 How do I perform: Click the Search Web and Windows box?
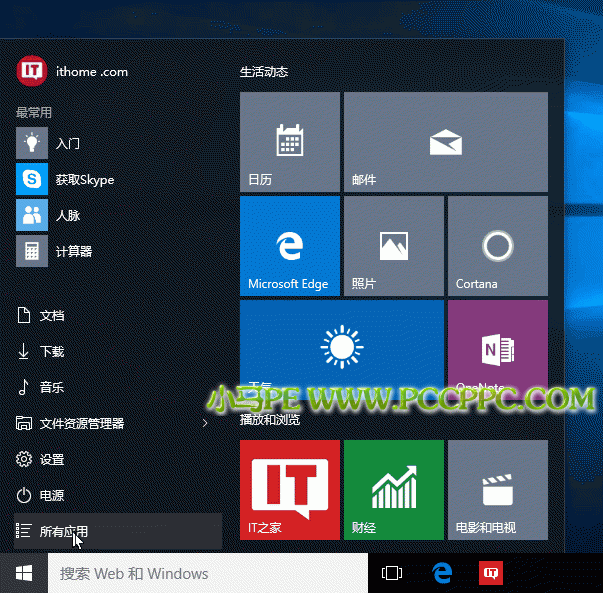click(x=205, y=574)
